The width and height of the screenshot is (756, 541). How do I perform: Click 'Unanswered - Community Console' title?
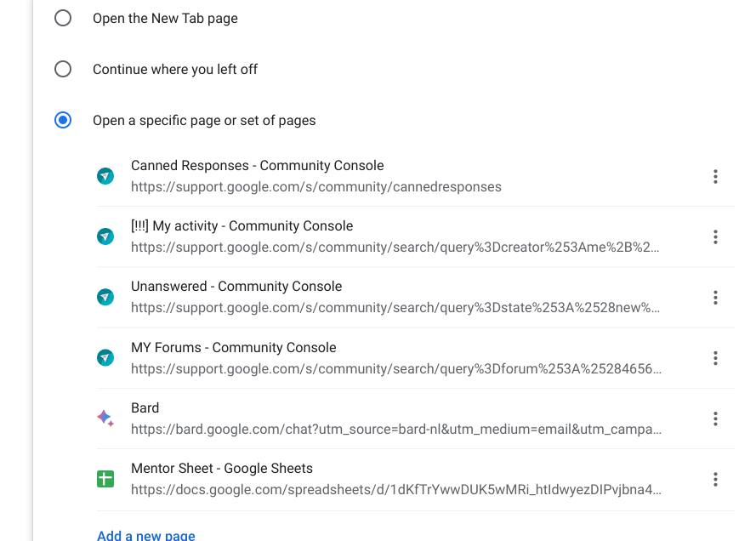[x=236, y=287]
